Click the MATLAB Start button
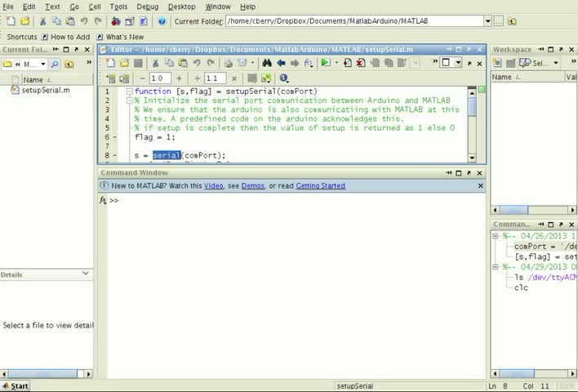The width and height of the screenshot is (578, 392). (x=16, y=386)
